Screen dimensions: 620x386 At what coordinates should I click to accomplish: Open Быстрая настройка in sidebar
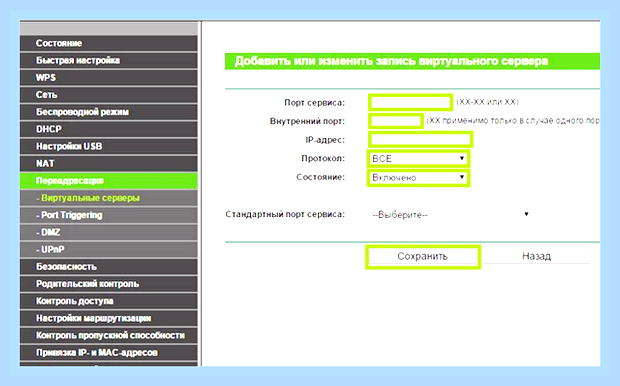pyautogui.click(x=109, y=60)
